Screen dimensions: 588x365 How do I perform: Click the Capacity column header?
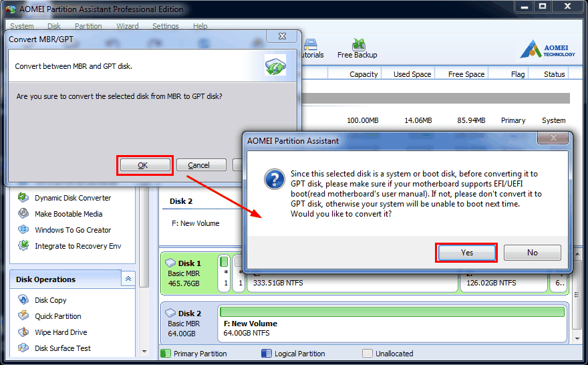363,74
